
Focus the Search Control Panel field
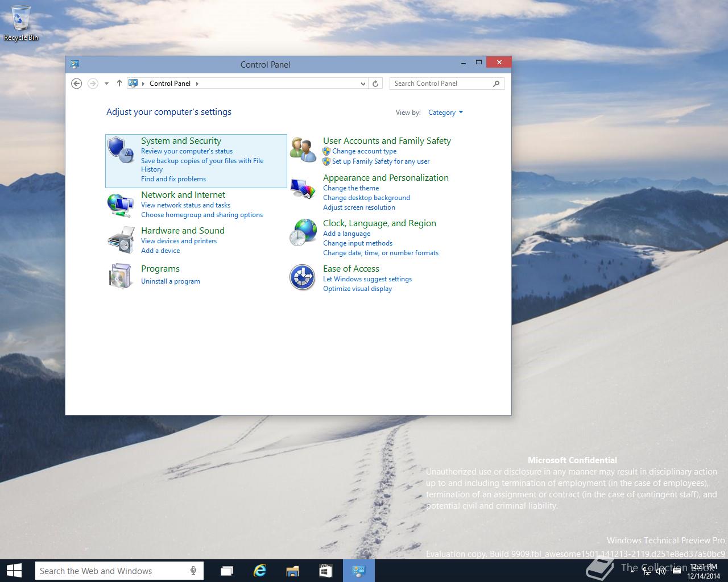(446, 84)
